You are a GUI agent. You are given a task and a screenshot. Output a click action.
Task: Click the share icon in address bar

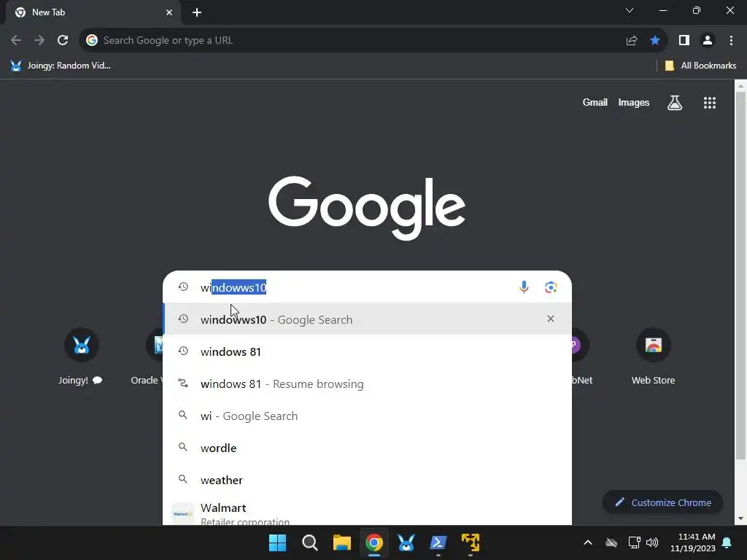(x=631, y=41)
